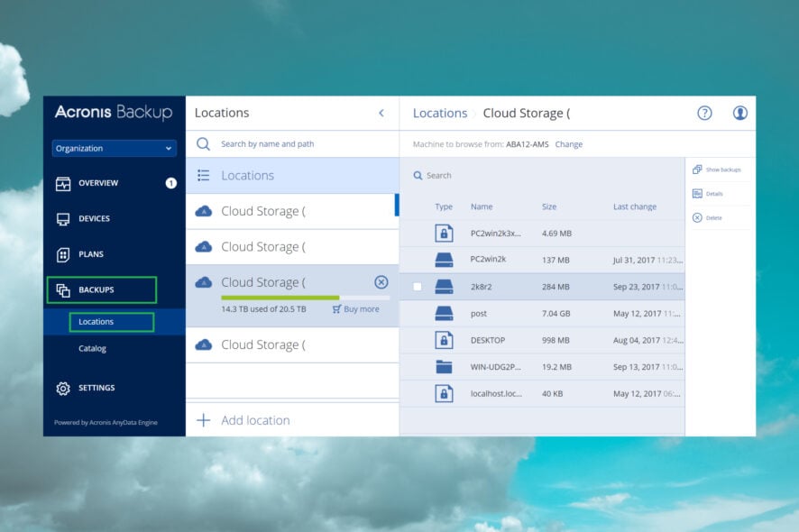Select the DESKTOP backup name
799x532 pixels.
pyautogui.click(x=488, y=341)
